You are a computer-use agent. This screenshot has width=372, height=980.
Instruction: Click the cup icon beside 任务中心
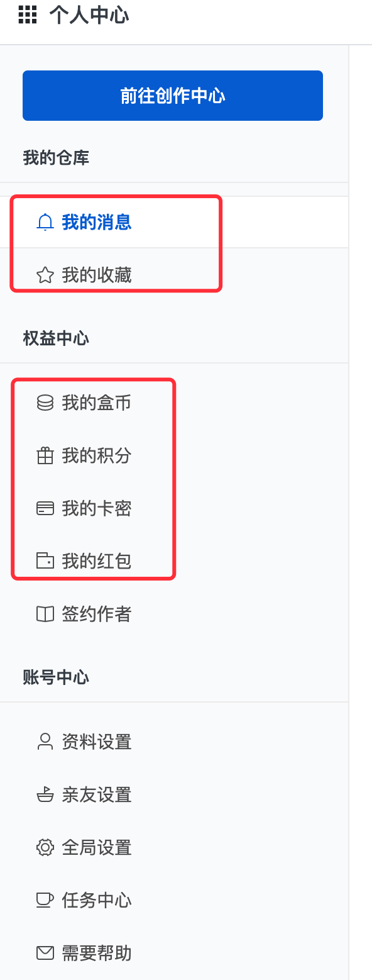[x=45, y=901]
